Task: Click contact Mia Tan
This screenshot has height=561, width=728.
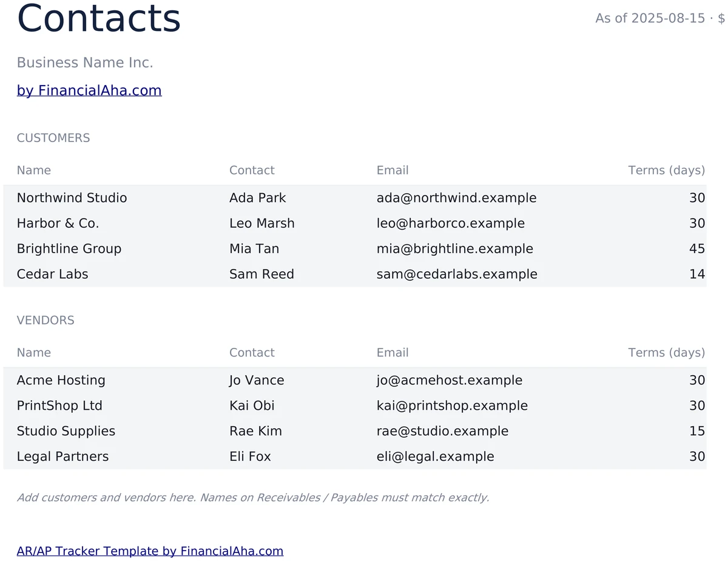Action: [254, 249]
